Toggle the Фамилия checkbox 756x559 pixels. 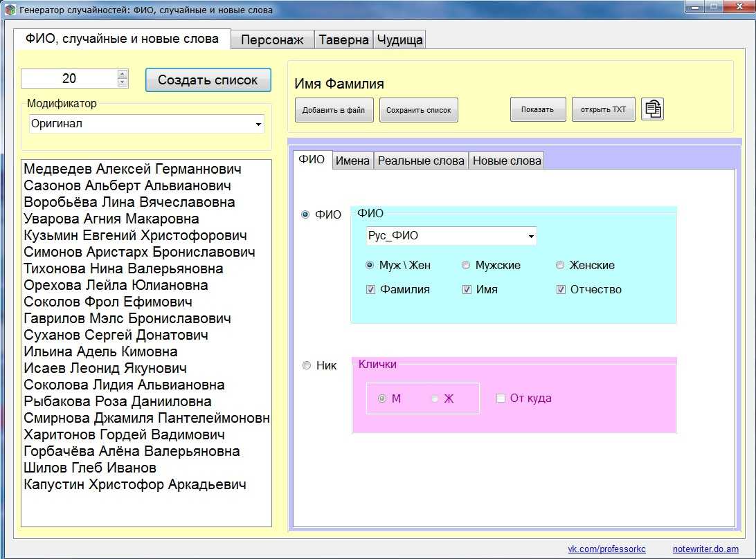click(370, 290)
